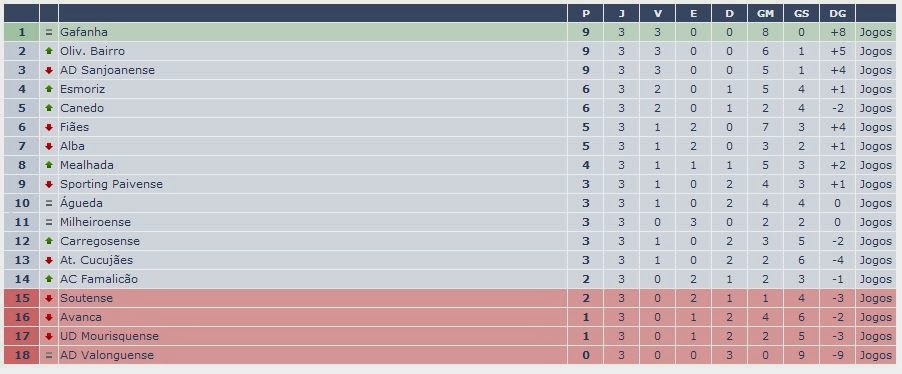
Task: Click the red down arrow next to Fiães
Action: (49, 127)
